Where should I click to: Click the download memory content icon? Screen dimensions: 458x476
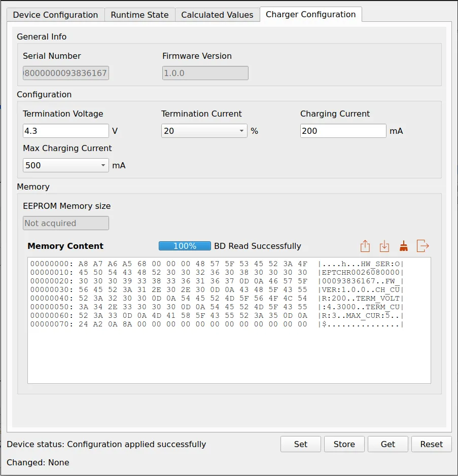coord(384,246)
